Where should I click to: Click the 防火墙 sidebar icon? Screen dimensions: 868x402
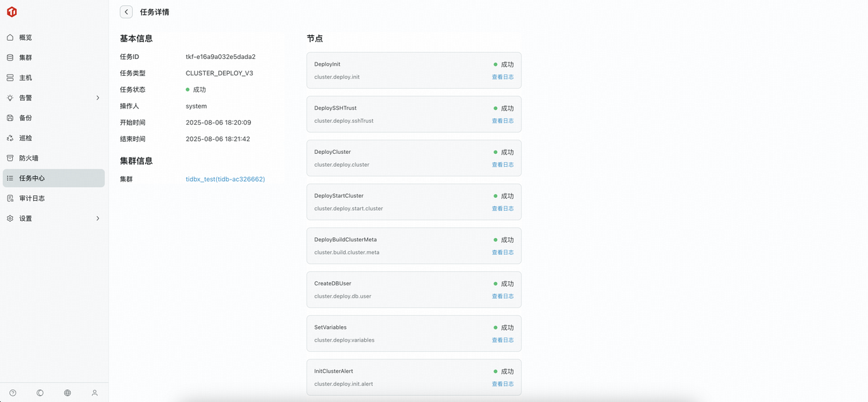pyautogui.click(x=10, y=158)
